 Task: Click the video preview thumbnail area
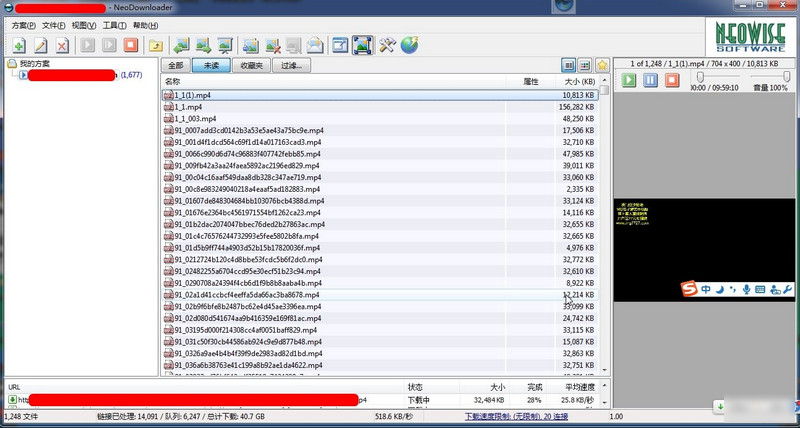point(704,250)
